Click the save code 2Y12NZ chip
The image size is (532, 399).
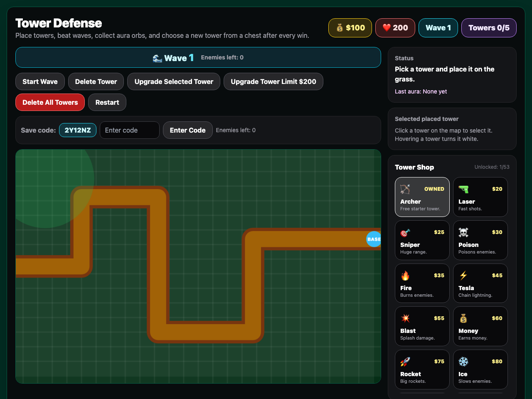(x=78, y=130)
